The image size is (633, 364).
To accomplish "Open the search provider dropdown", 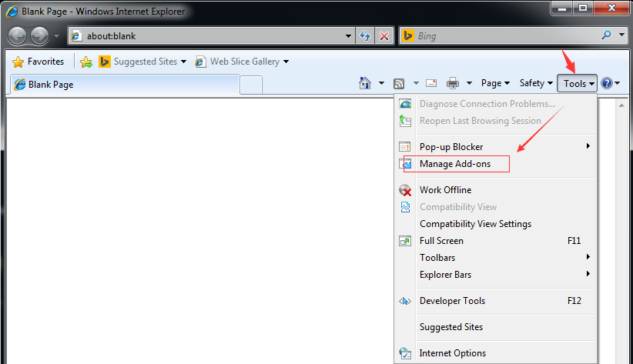I will coord(621,35).
